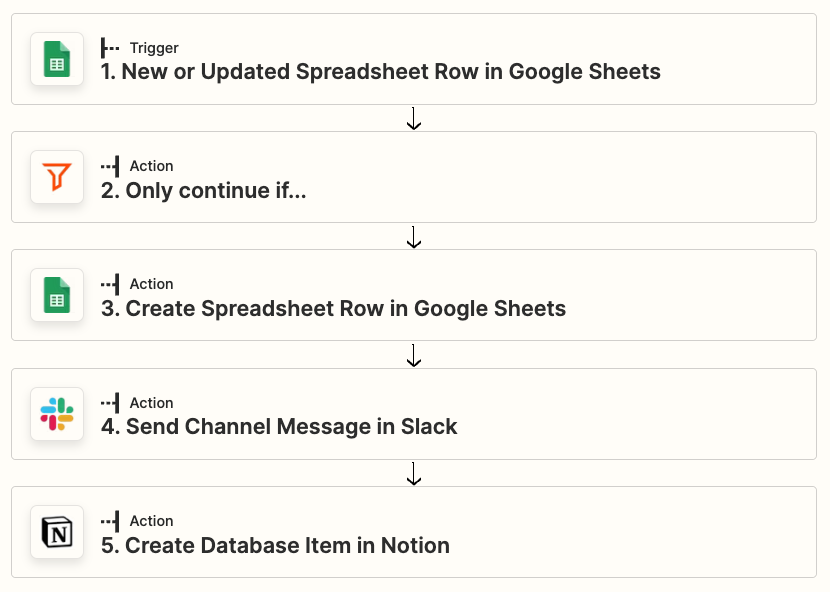The image size is (830, 592).
Task: Click action glyph above Create Spreadsheet Row
Action: click(x=110, y=284)
